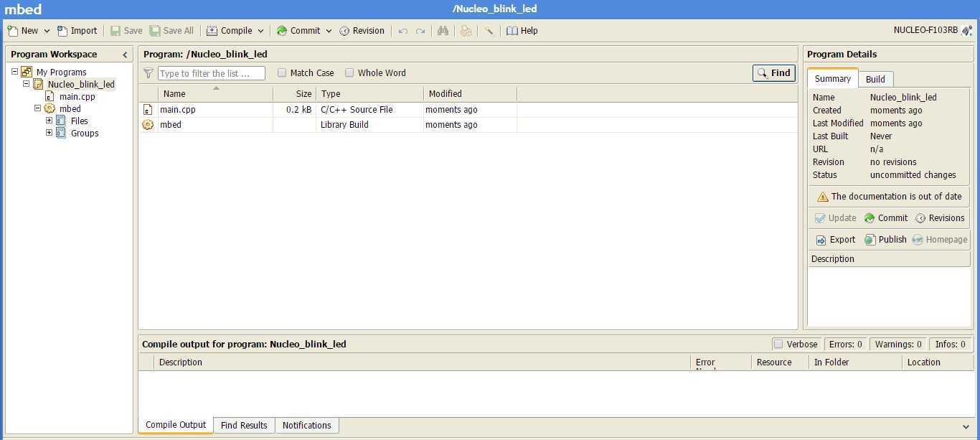Viewport: 980px width, 440px height.
Task: Collapse the Program Workspace panel
Action: (125, 55)
